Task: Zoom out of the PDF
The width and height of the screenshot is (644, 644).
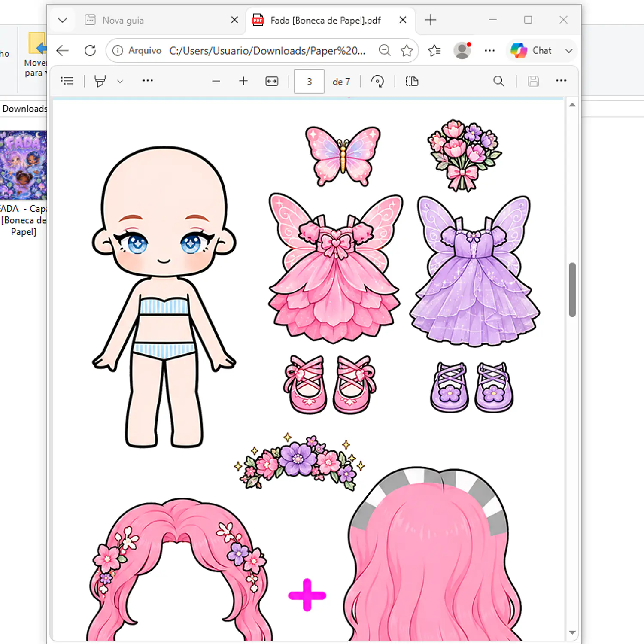Action: coord(216,81)
